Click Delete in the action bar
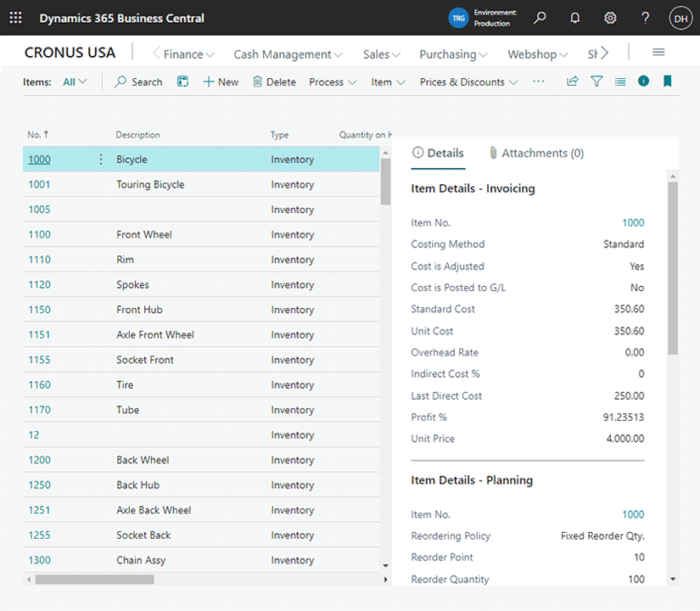Viewport: 700px width, 611px height. (274, 81)
